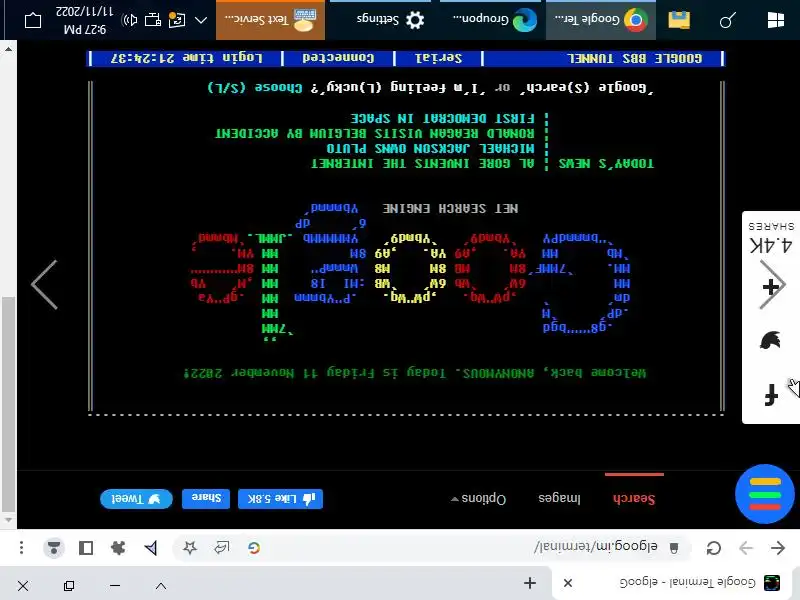Screen dimensions: 800x600
Task: Click the network icon in system tray
Action: pyautogui.click(x=153, y=20)
